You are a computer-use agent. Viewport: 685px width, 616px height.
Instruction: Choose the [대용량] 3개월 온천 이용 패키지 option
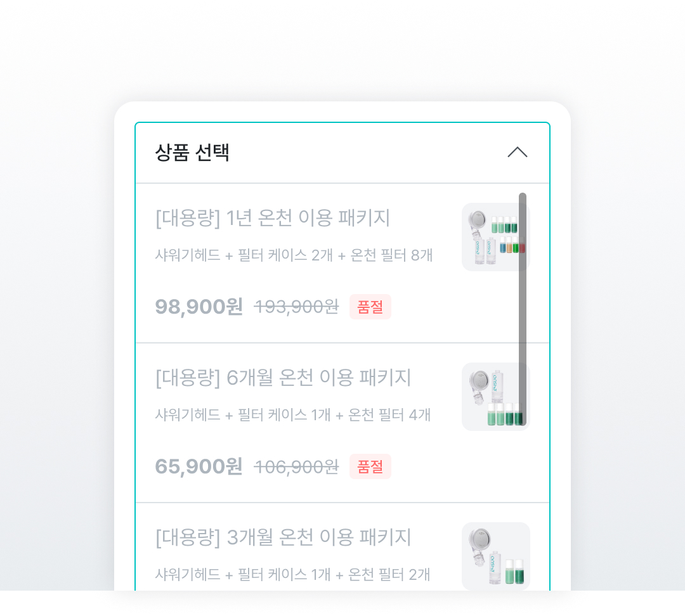click(283, 537)
